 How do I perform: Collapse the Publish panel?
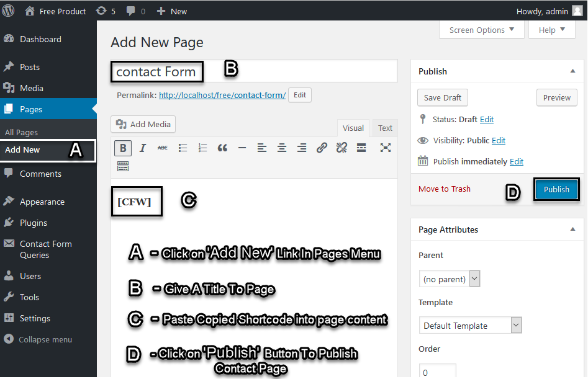tap(572, 71)
